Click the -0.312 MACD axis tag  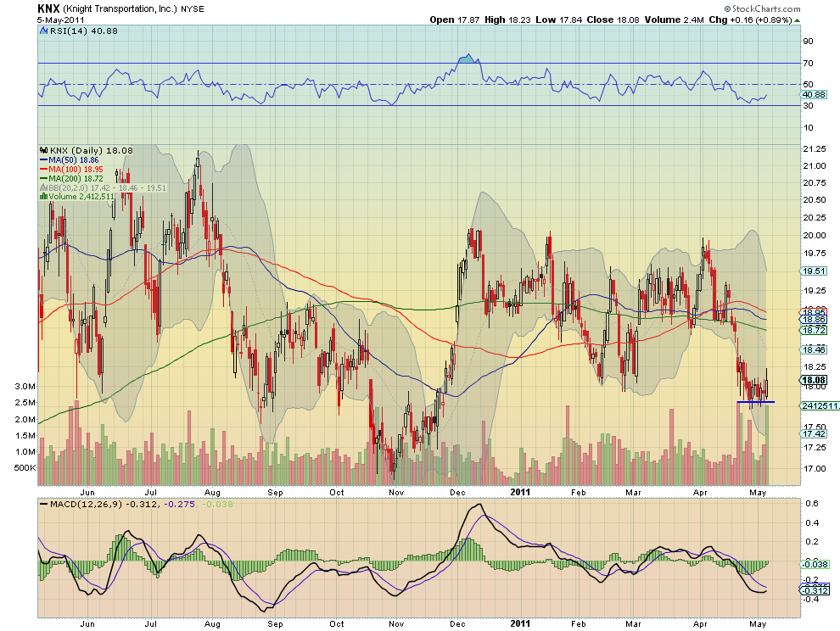813,590
